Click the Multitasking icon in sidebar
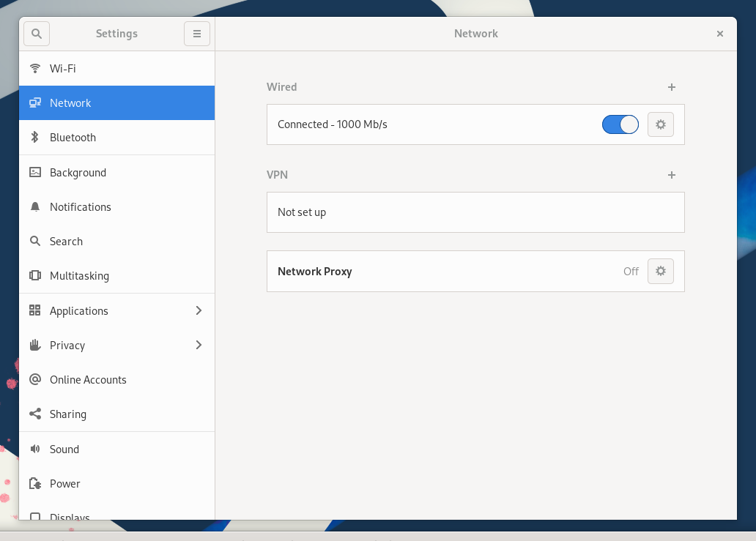Viewport: 756px width, 541px height. pyautogui.click(x=35, y=275)
